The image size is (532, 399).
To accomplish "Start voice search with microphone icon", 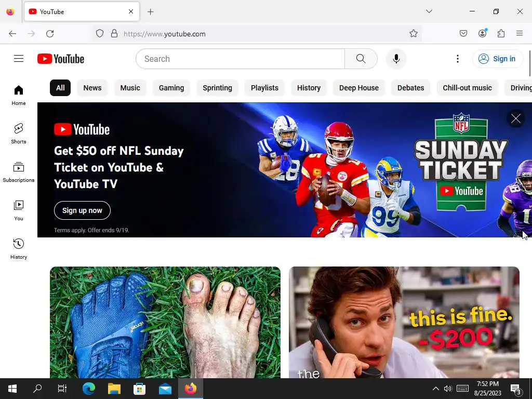I will (x=396, y=59).
